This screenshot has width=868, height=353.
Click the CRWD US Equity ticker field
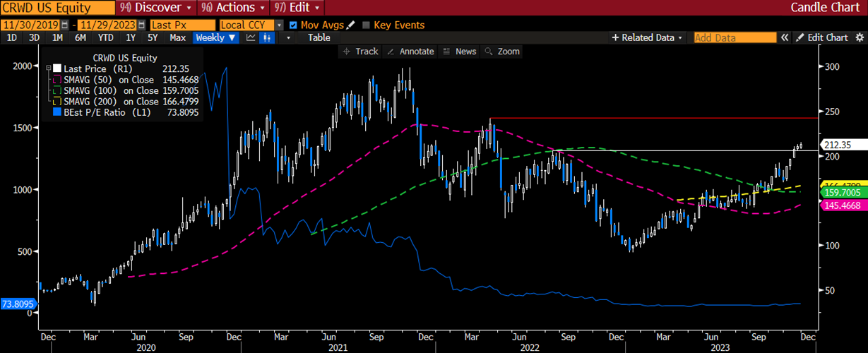(x=59, y=8)
